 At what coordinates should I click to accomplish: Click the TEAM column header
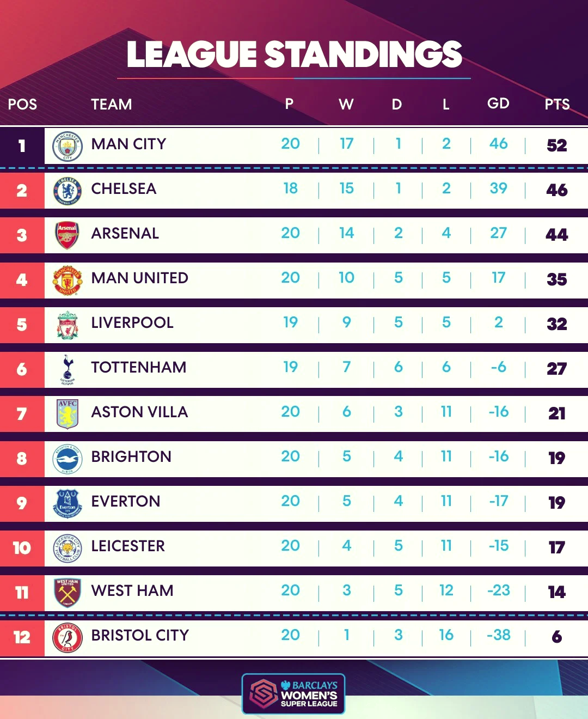(x=112, y=104)
